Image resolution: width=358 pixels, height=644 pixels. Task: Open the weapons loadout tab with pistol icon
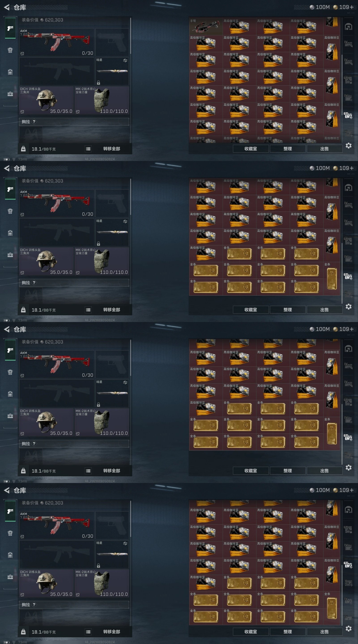pyautogui.click(x=10, y=28)
